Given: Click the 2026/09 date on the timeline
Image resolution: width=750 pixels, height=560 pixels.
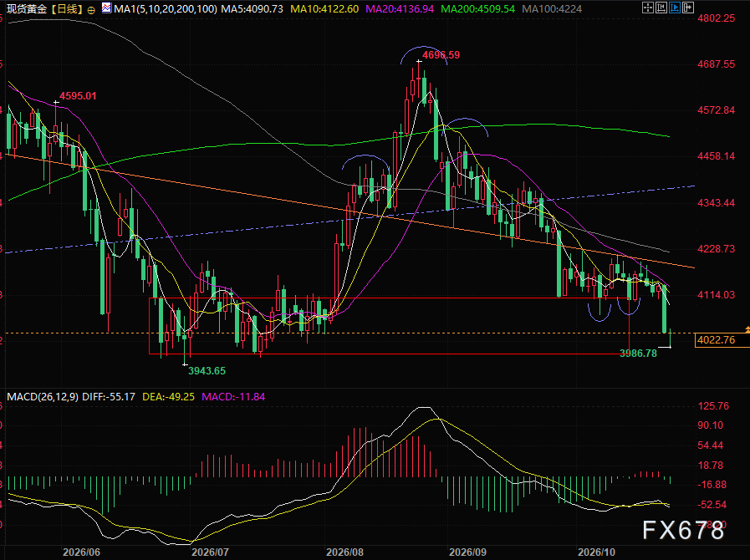Looking at the screenshot, I should point(467,552).
